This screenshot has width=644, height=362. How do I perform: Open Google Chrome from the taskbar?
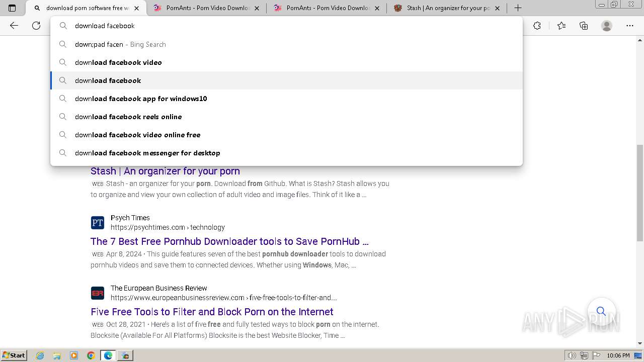[x=91, y=355]
